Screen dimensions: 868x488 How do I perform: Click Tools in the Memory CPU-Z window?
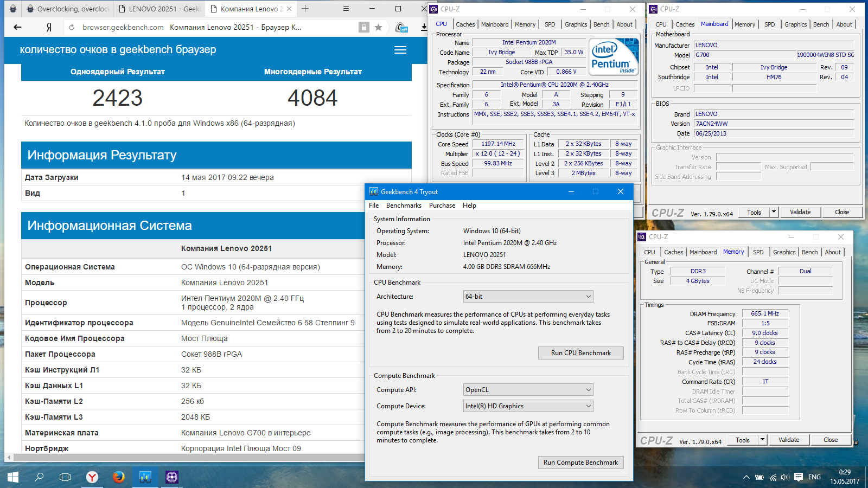pyautogui.click(x=743, y=440)
